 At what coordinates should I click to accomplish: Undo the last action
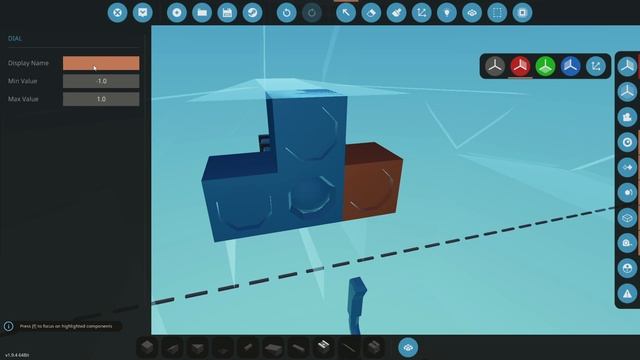pos(287,13)
